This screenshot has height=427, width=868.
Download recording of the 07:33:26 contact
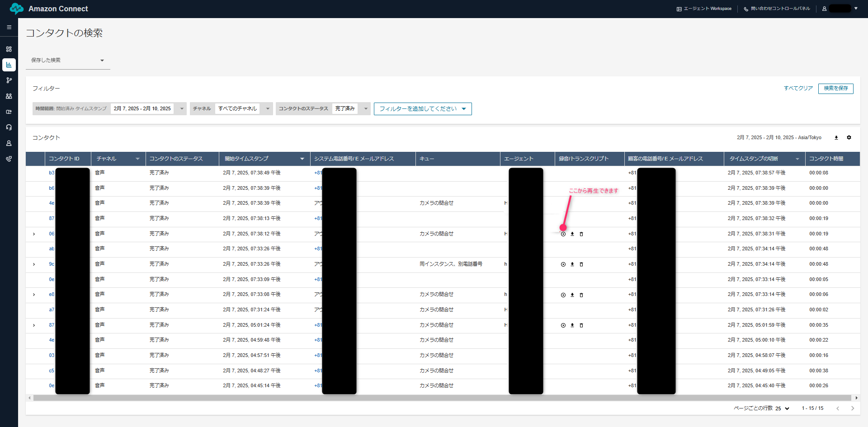click(572, 264)
